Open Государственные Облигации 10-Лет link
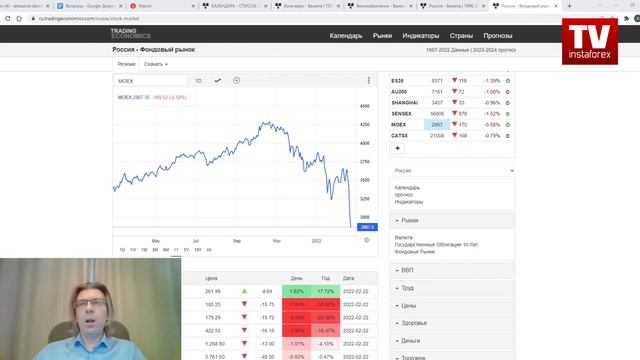Image resolution: width=640 pixels, height=360 pixels. [436, 244]
